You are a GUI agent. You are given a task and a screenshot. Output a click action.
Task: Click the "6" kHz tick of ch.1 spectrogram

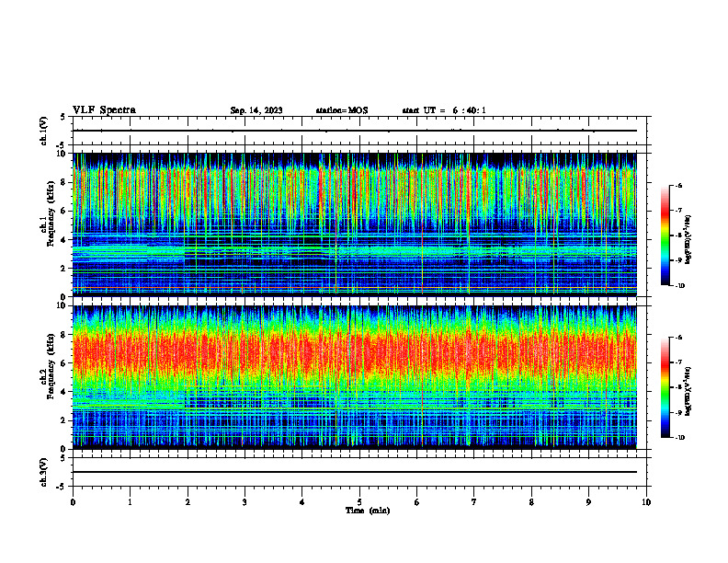click(x=64, y=211)
